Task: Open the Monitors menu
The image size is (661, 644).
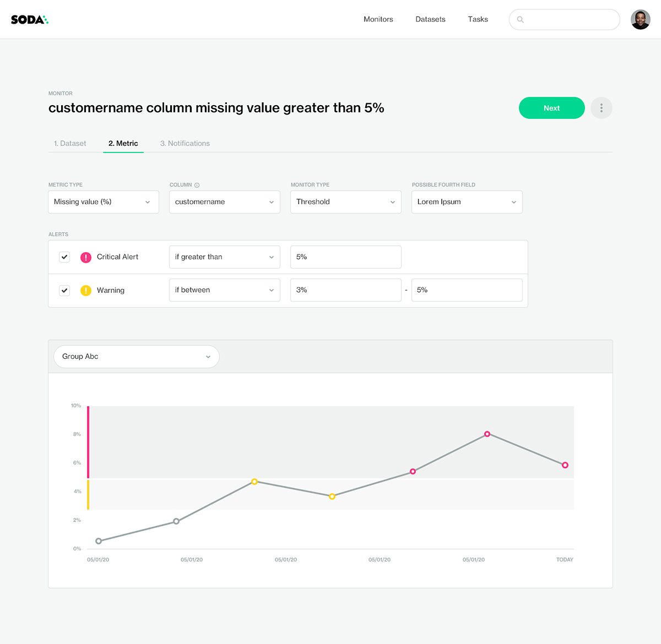Action: [x=378, y=19]
